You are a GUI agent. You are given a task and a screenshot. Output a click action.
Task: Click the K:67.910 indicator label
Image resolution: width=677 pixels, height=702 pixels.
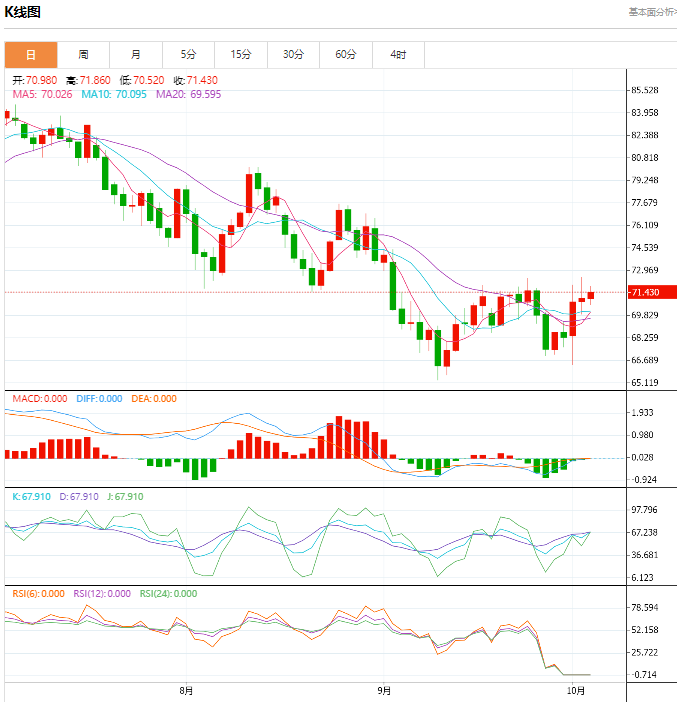click(x=31, y=497)
